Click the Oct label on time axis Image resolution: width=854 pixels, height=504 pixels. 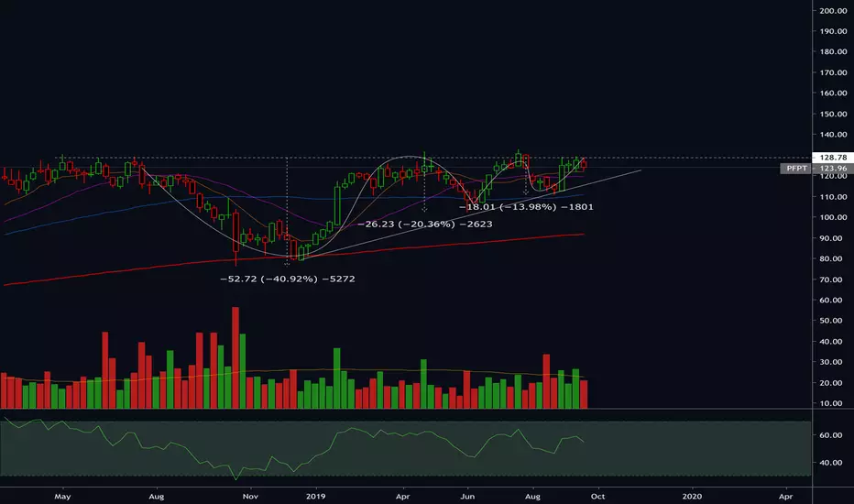click(597, 497)
